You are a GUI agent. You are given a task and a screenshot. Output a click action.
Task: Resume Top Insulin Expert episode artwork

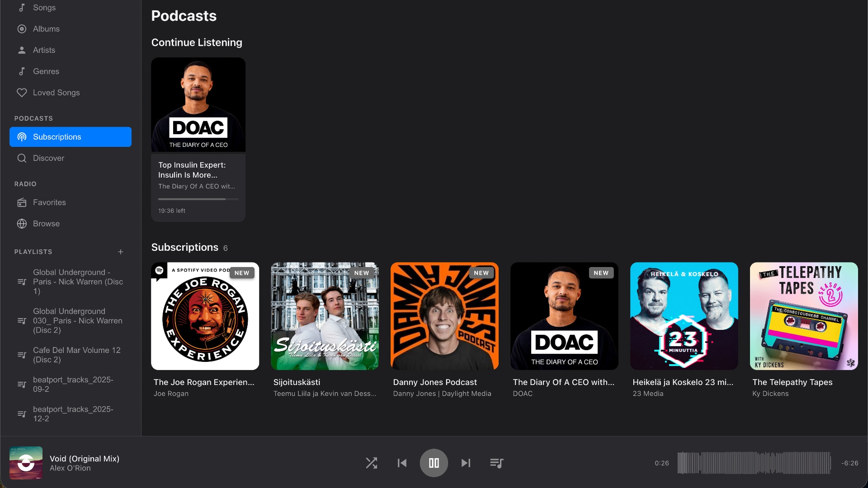198,104
